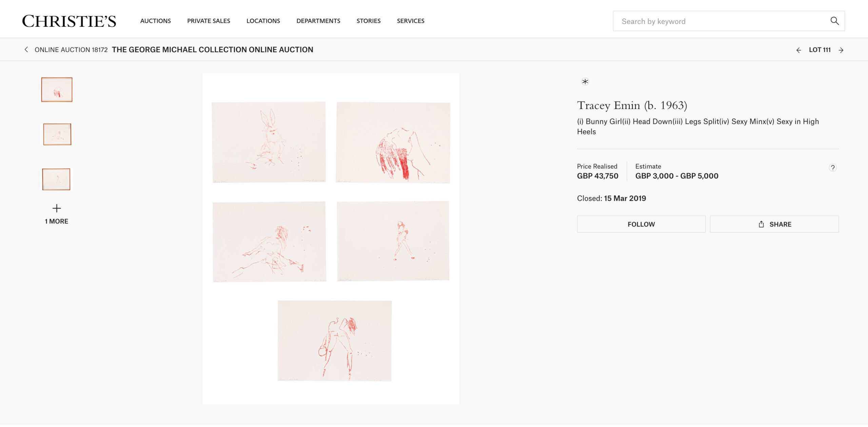The image size is (868, 427).
Task: Open the Services menu
Action: [x=411, y=21]
